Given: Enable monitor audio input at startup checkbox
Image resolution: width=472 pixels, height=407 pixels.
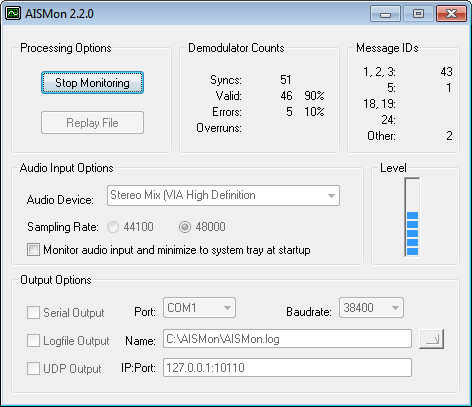Looking at the screenshot, I should (33, 250).
